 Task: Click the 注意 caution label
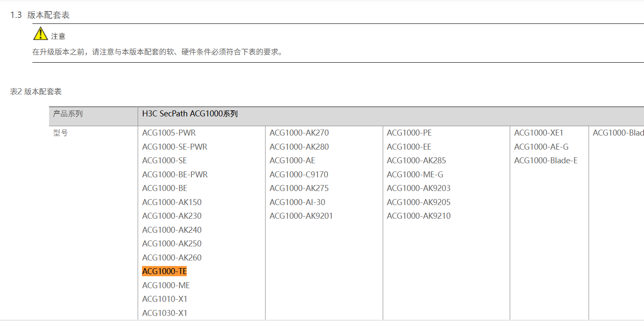pos(58,37)
